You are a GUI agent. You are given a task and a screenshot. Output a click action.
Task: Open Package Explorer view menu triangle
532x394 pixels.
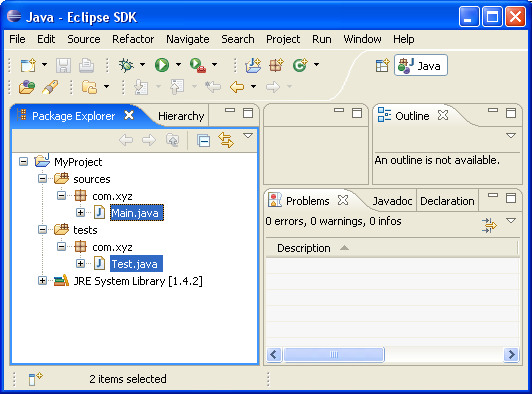(248, 136)
